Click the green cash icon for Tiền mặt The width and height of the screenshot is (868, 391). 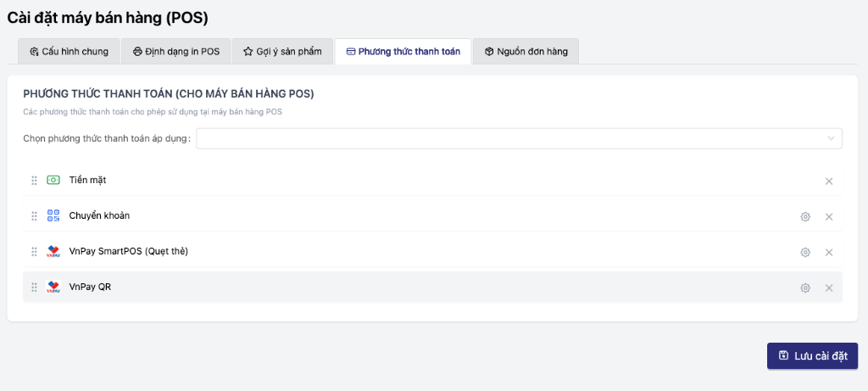pos(53,180)
